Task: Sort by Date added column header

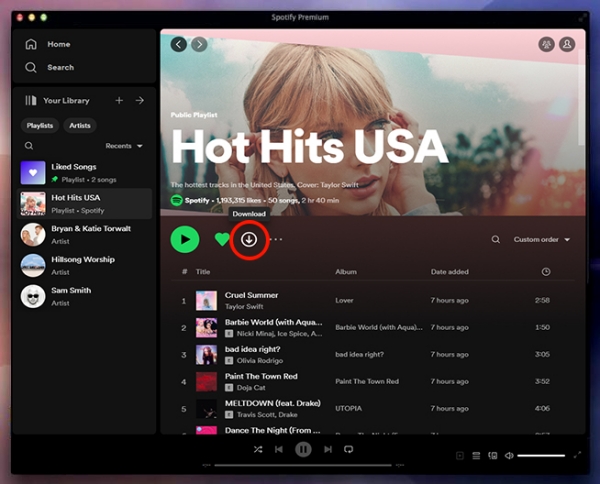Action: pyautogui.click(x=450, y=272)
